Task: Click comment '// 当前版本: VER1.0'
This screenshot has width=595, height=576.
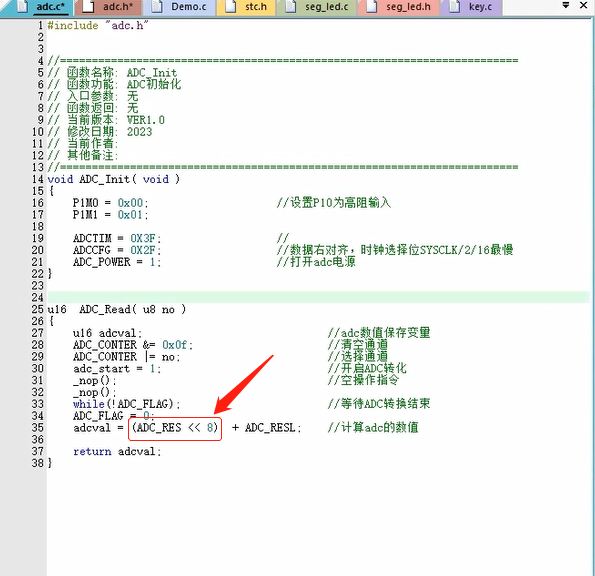Action: tap(106, 120)
